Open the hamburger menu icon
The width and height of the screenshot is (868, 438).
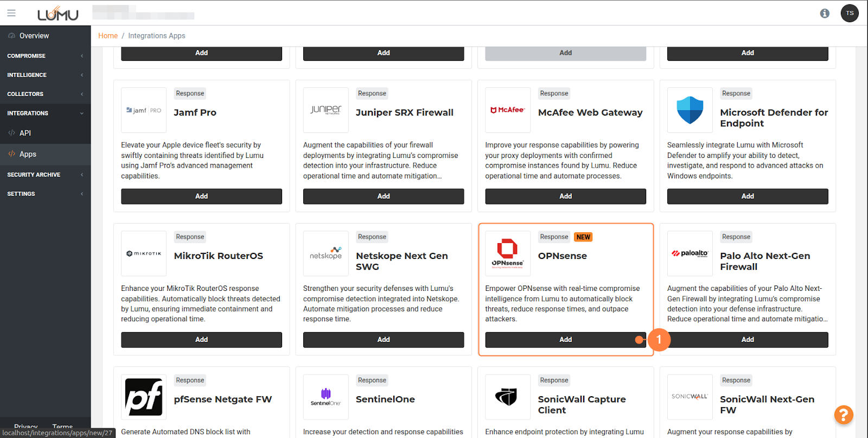[x=11, y=13]
